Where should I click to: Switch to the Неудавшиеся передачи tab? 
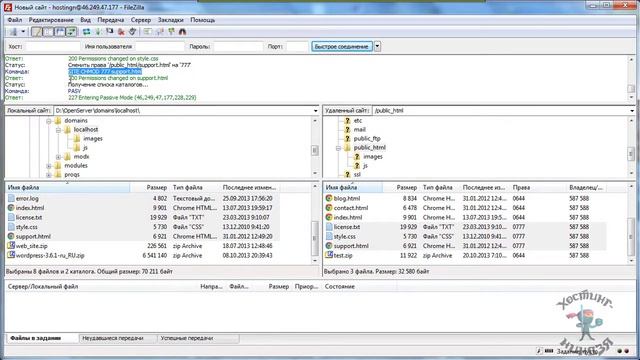118,338
